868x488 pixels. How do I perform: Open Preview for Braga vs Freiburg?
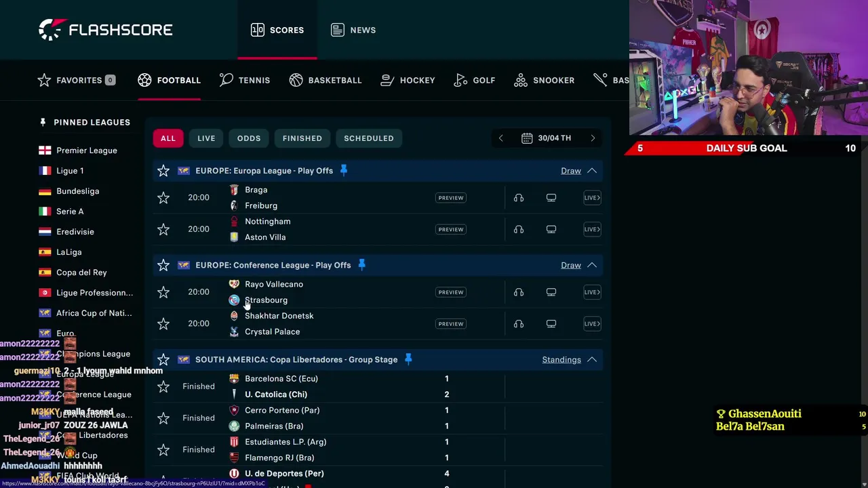451,198
